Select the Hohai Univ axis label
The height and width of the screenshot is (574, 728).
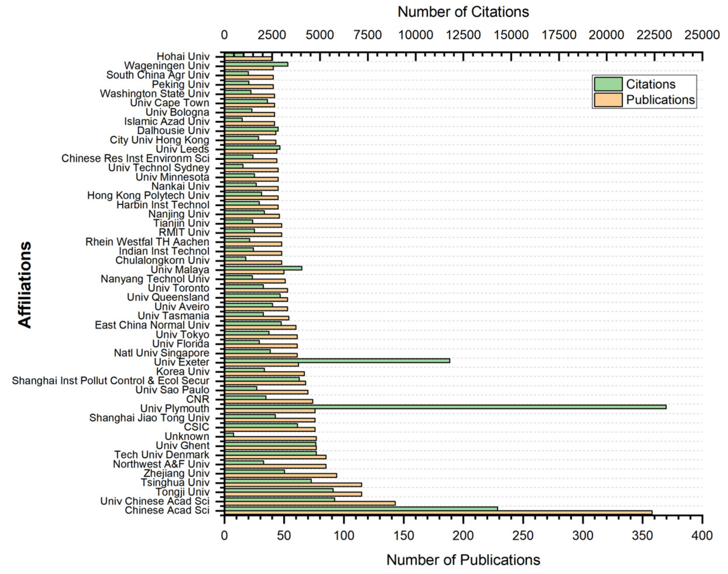pyautogui.click(x=183, y=57)
